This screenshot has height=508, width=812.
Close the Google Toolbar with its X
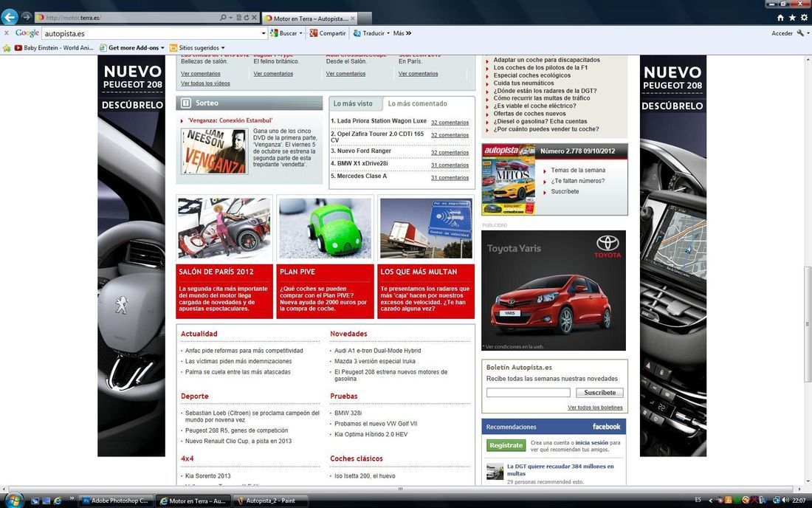click(6, 33)
